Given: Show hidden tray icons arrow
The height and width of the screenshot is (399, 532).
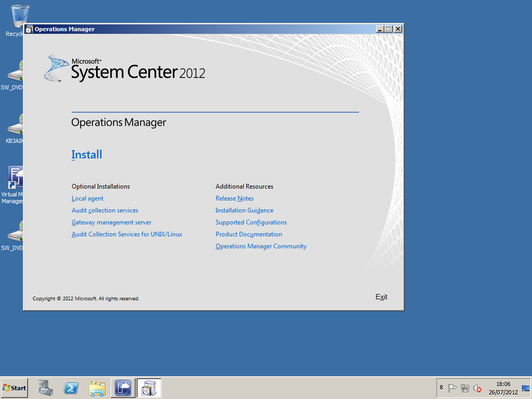Looking at the screenshot, I should [x=441, y=388].
